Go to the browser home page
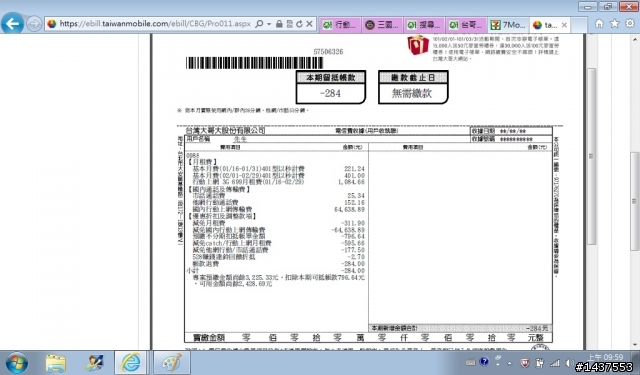The height and width of the screenshot is (375, 640). (x=599, y=24)
